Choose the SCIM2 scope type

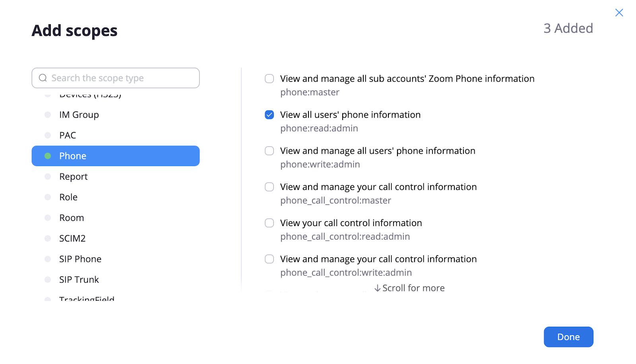pyautogui.click(x=72, y=238)
